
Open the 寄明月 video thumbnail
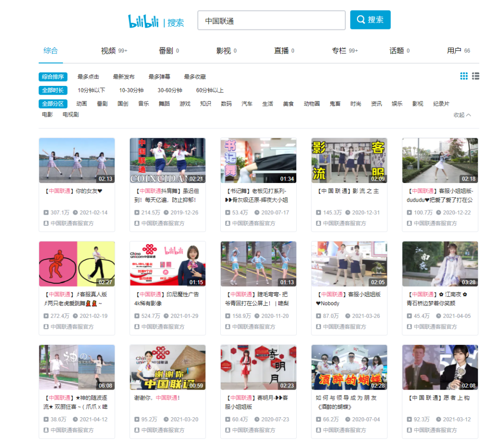259,367
